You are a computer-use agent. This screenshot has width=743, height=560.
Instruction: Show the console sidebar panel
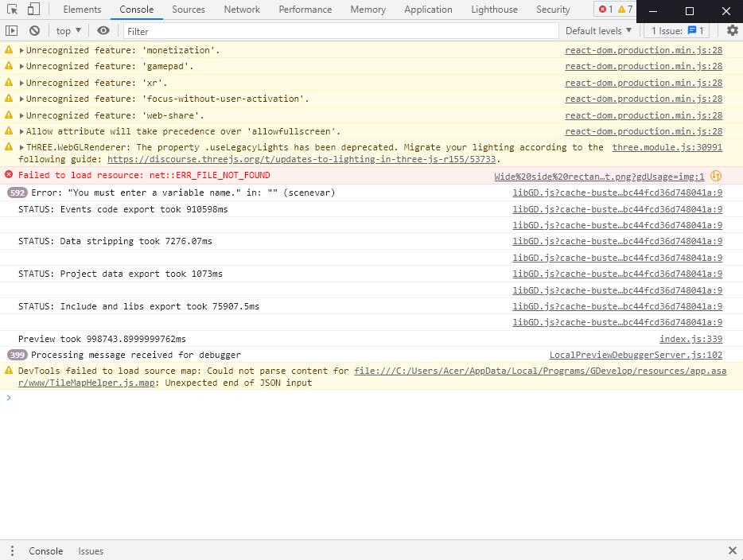click(x=12, y=31)
